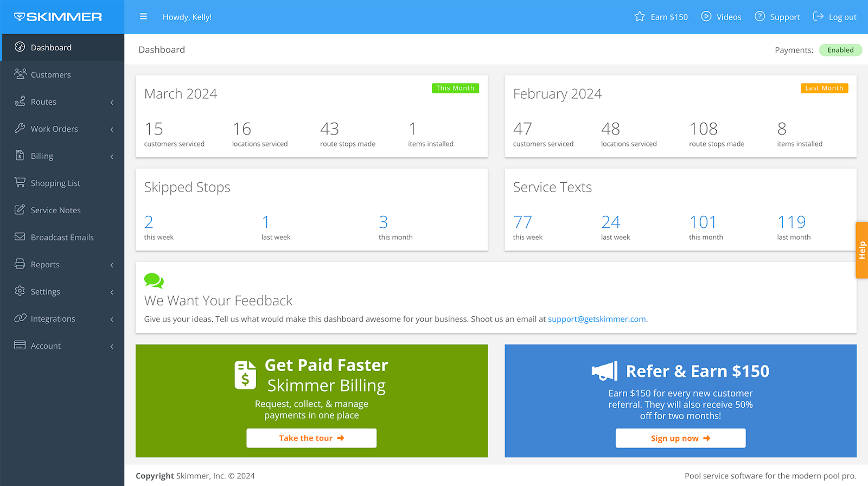This screenshot has width=868, height=486.
Task: Click March 15 customers serviced value
Action: pos(154,129)
